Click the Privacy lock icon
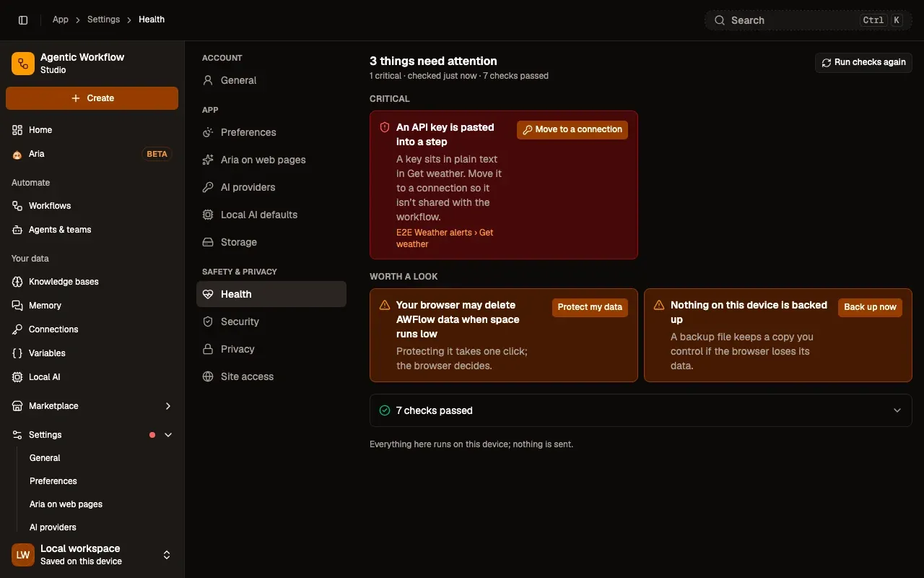Screen dimensions: 924x578 (208, 349)
